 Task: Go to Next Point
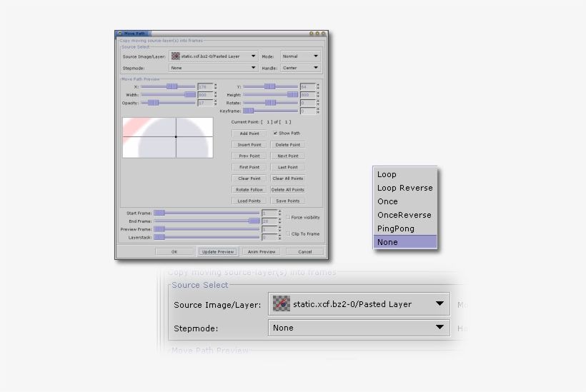288,156
